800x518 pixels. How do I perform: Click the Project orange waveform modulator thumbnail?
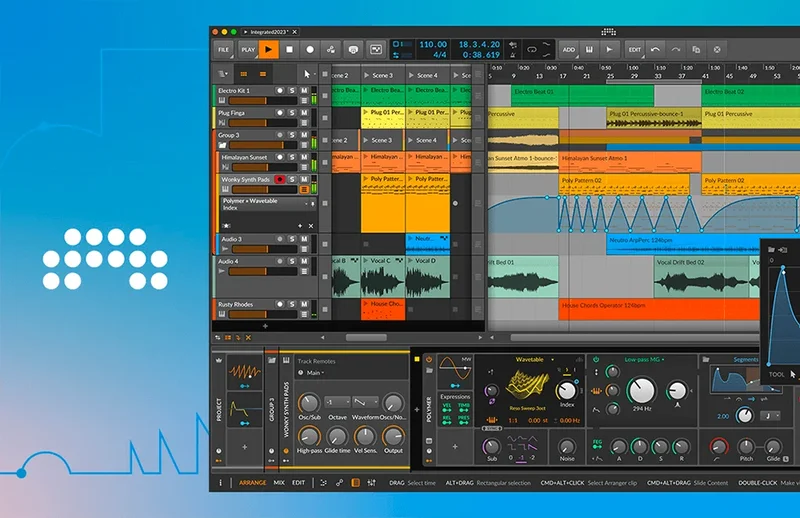pyautogui.click(x=244, y=372)
